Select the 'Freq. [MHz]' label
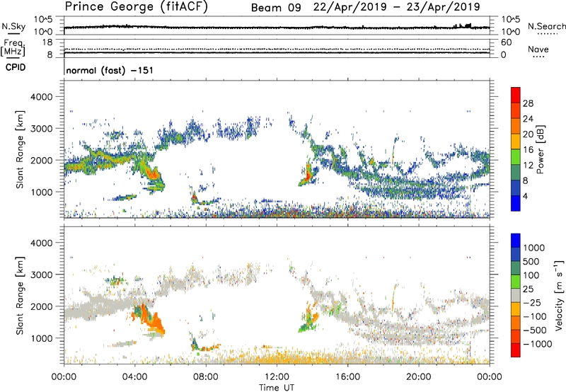Screen dimensions: 566x392 (13, 48)
